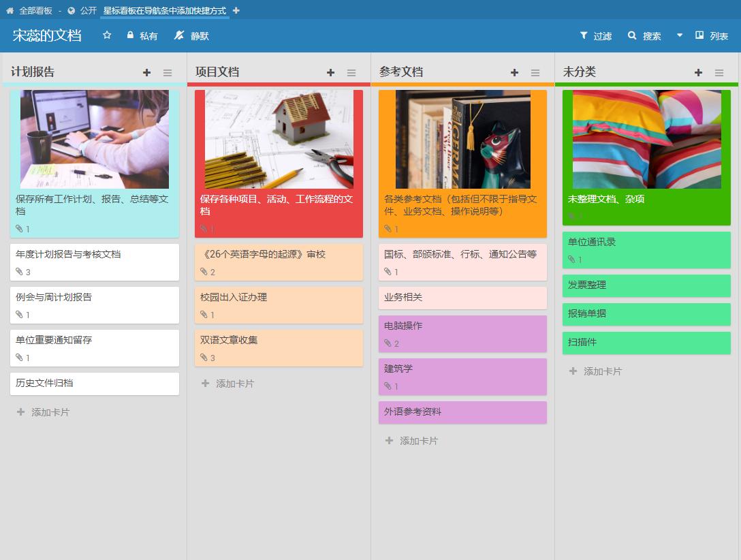741x560 pixels.
Task: Open card 业务相关
Action: point(462,298)
